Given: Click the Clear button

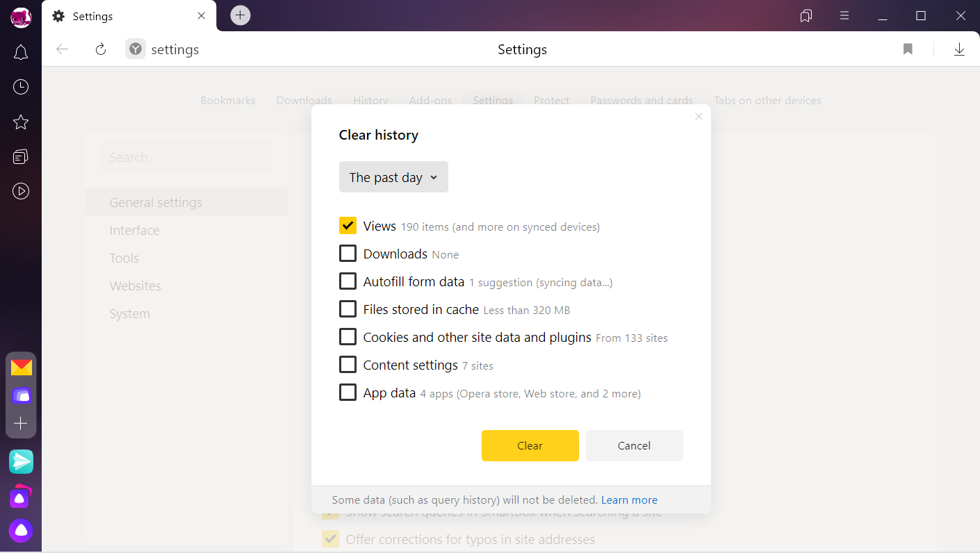Looking at the screenshot, I should tap(530, 445).
